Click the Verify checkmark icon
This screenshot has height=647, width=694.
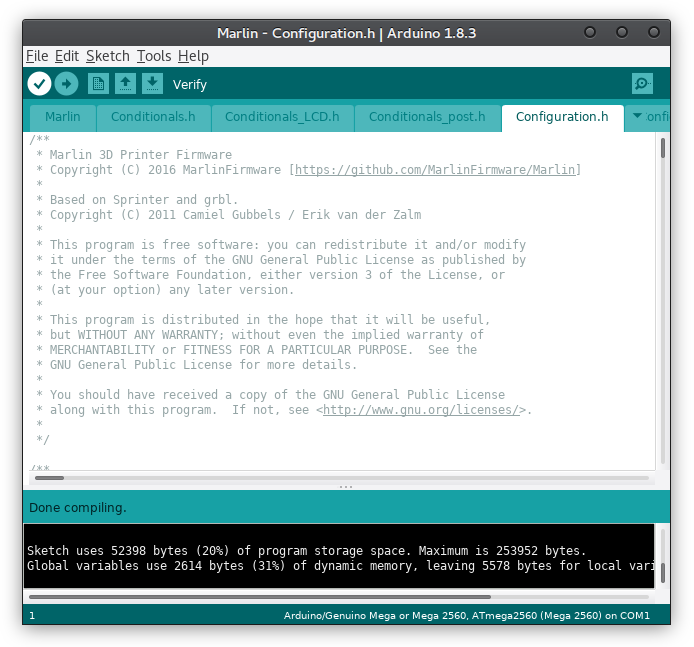[39, 84]
